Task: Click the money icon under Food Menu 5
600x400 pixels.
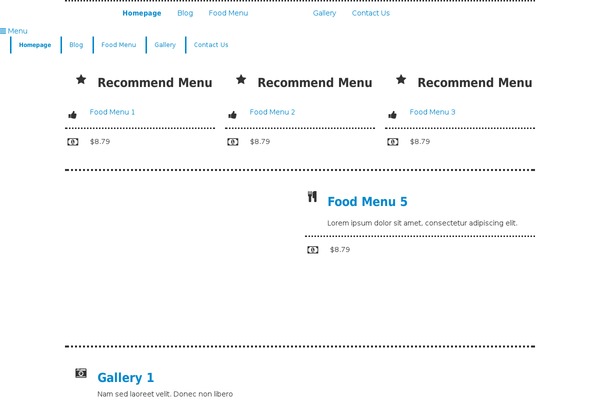Action: pos(313,250)
